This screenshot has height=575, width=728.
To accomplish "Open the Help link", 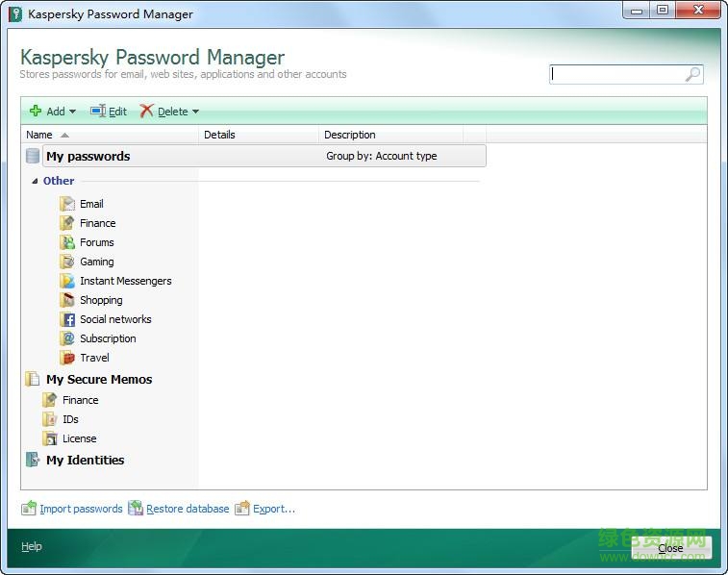I will click(32, 547).
